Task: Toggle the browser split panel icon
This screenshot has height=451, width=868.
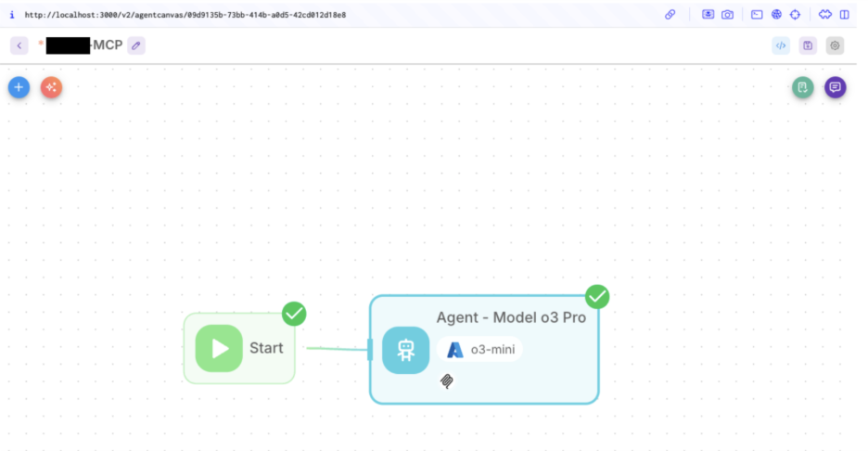Action: click(x=844, y=15)
